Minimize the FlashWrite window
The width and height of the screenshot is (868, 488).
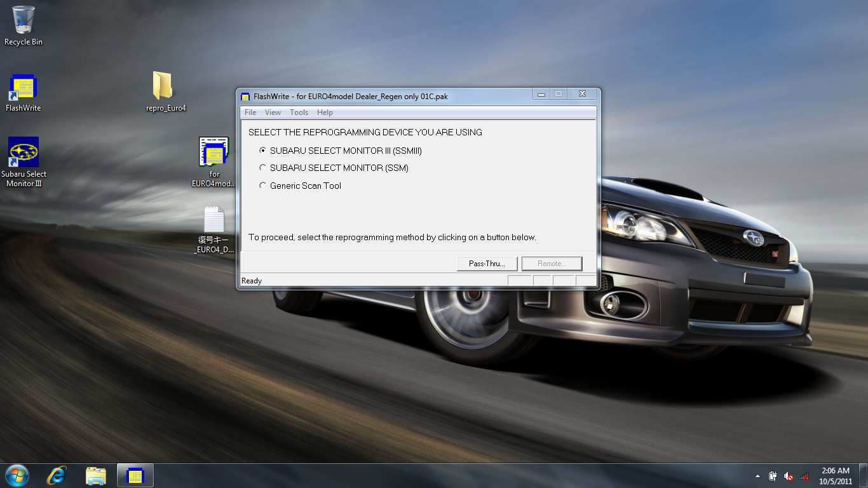tap(541, 95)
